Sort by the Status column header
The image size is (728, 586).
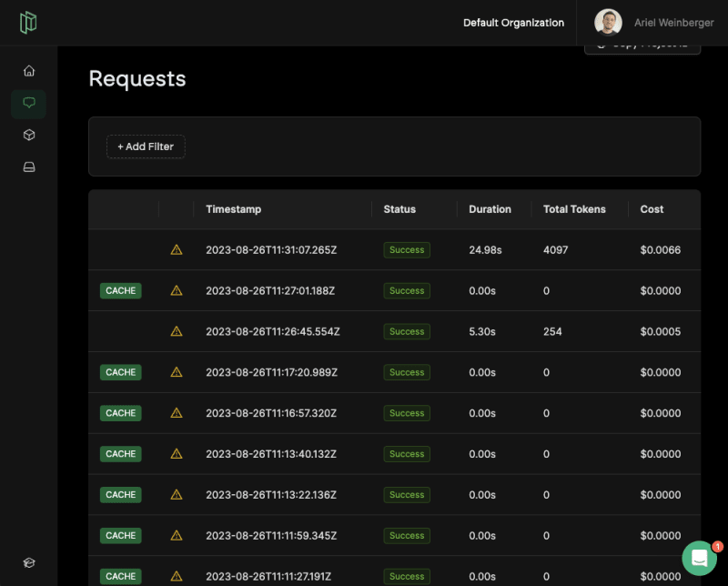399,209
